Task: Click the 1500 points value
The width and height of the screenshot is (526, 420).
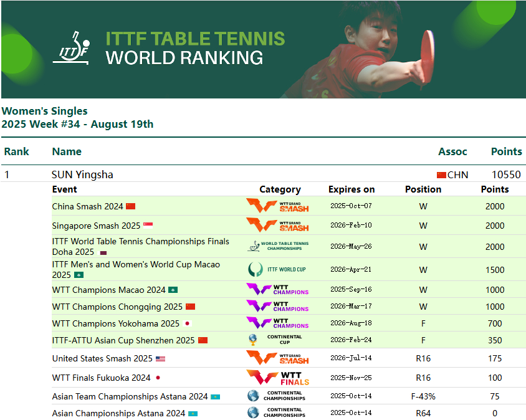Action: pyautogui.click(x=495, y=270)
